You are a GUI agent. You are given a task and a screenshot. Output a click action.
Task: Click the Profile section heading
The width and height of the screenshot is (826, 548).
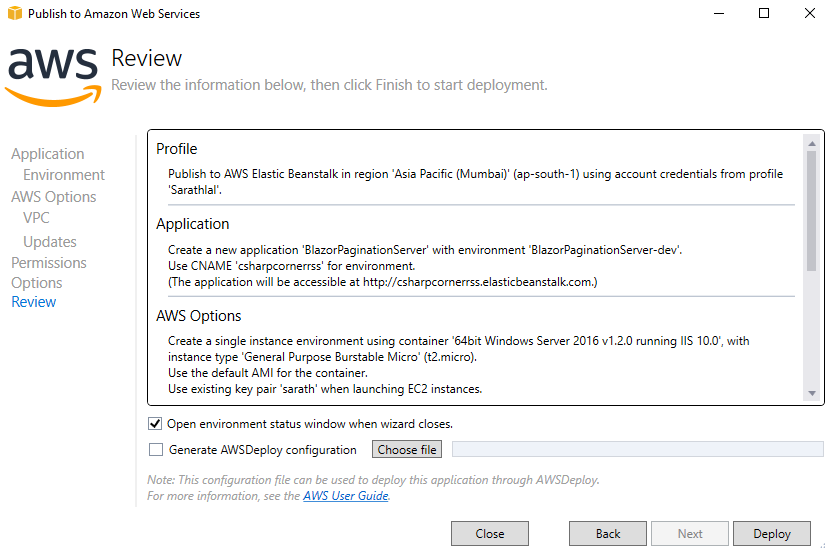[x=176, y=149]
